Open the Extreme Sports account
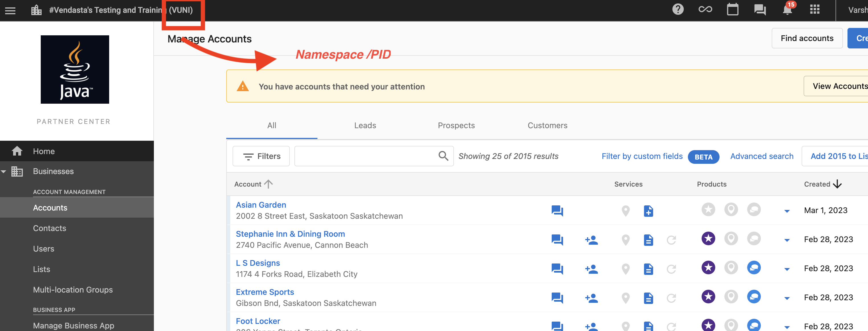The width and height of the screenshot is (868, 331). click(265, 292)
